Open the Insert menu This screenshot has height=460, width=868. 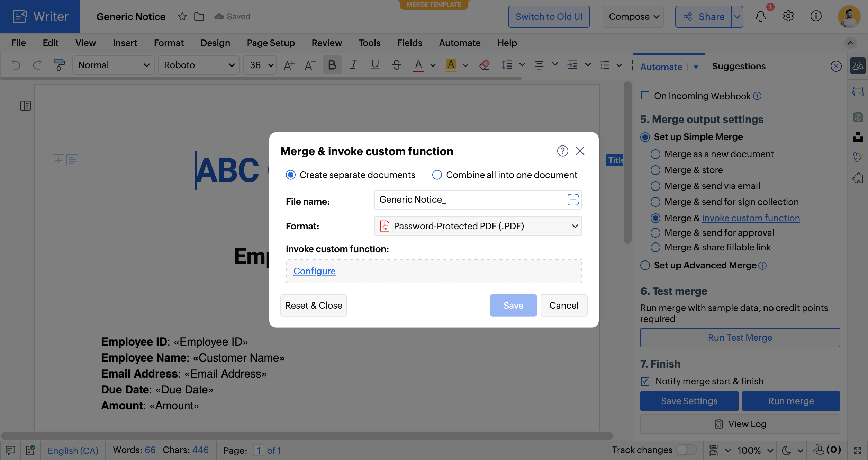pyautogui.click(x=125, y=43)
